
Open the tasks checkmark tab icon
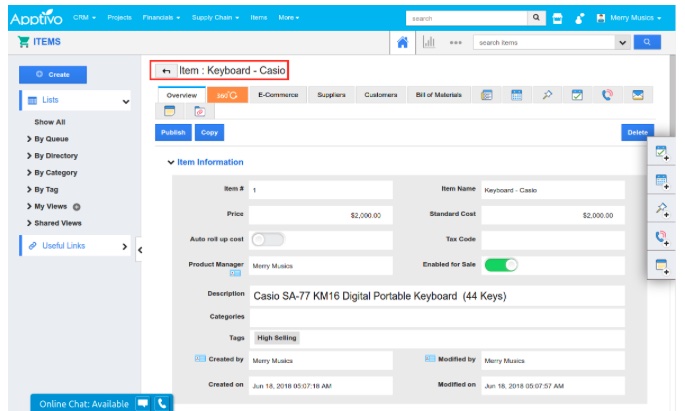click(577, 95)
